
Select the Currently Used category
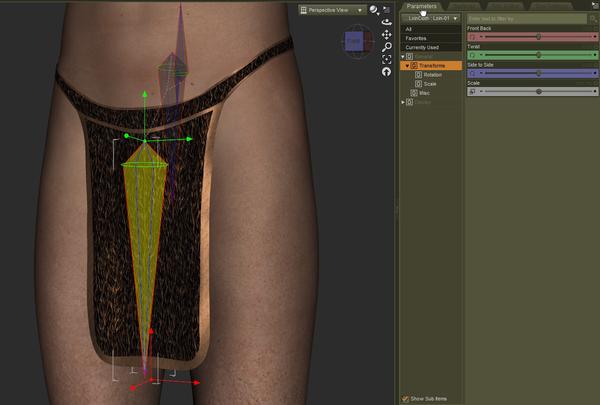coord(431,47)
